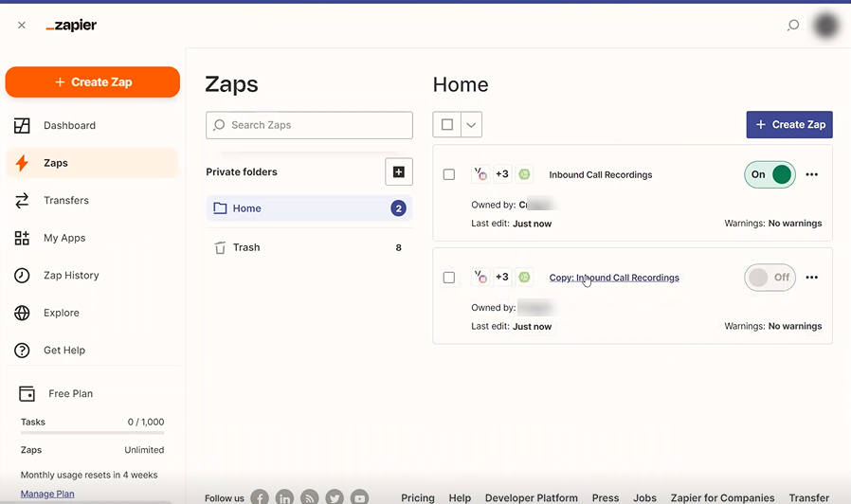This screenshot has width=851, height=504.
Task: Click the Zapier logo
Action: (x=71, y=25)
